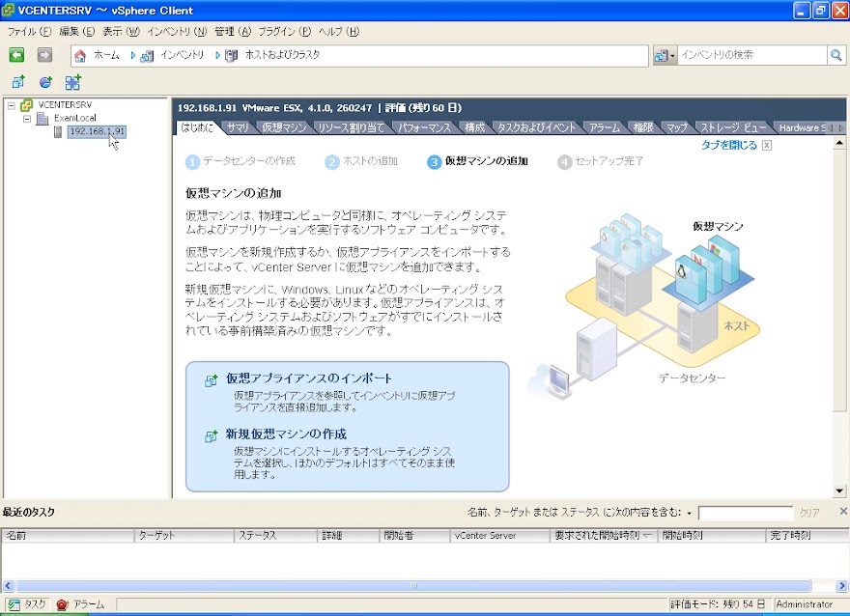Switch to the 権限 tab
Screen dimensions: 850x616
click(x=643, y=127)
